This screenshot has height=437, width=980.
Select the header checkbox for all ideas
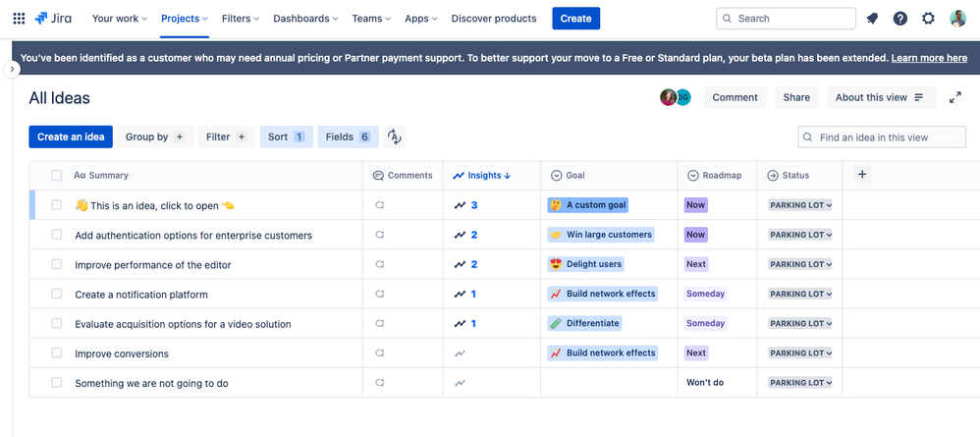pyautogui.click(x=57, y=176)
